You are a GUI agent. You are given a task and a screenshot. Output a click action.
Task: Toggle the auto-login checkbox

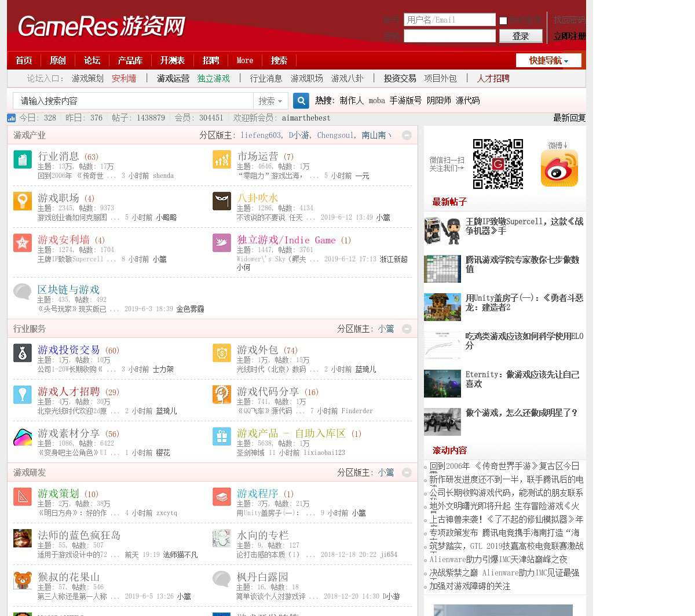click(x=503, y=21)
